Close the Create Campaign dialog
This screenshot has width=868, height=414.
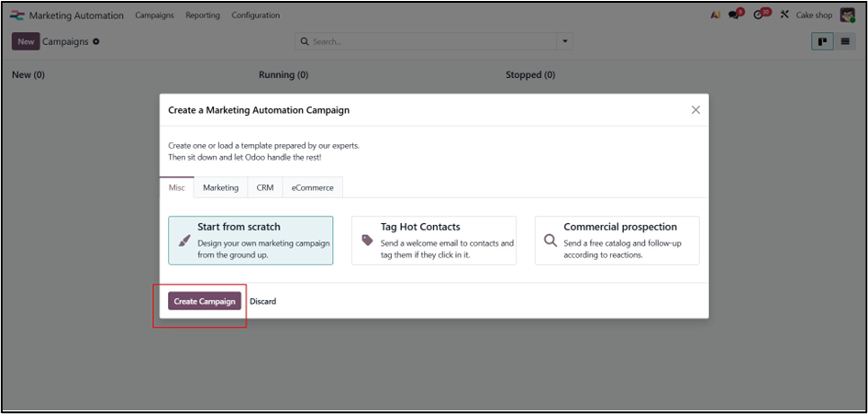tap(696, 110)
